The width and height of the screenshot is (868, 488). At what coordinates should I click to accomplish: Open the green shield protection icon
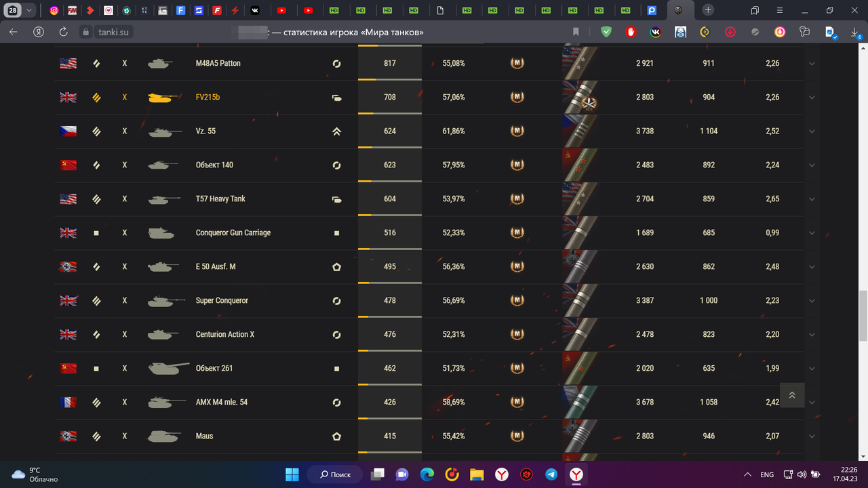click(x=606, y=32)
